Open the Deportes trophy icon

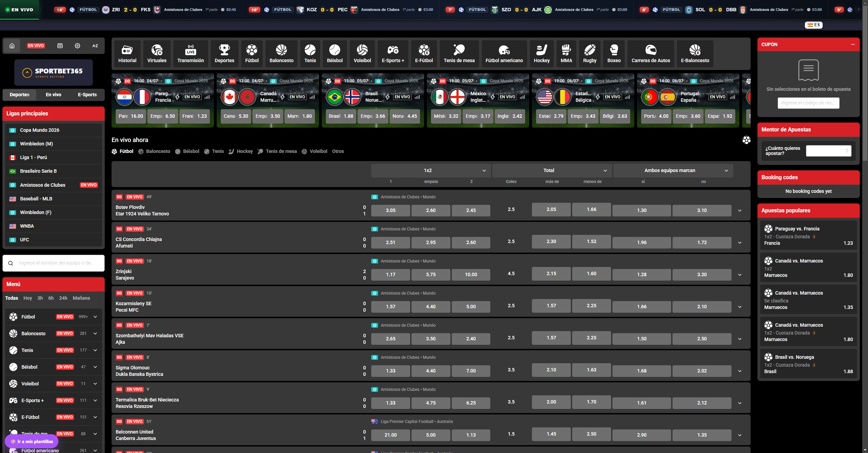pyautogui.click(x=225, y=54)
